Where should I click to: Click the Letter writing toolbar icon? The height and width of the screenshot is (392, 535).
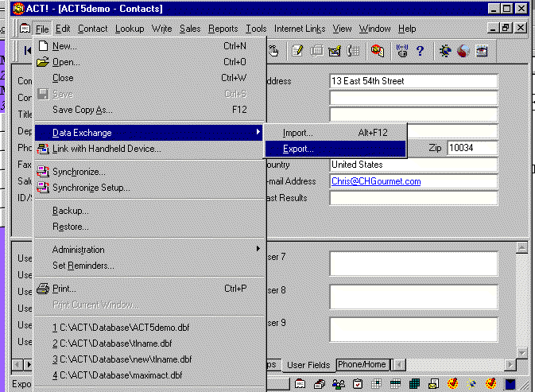point(297,51)
